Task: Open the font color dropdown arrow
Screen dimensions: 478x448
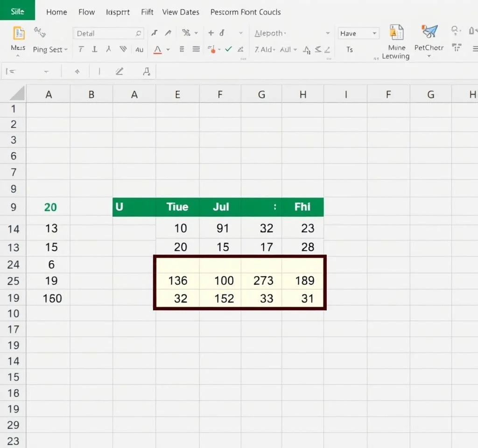Action: 168,49
